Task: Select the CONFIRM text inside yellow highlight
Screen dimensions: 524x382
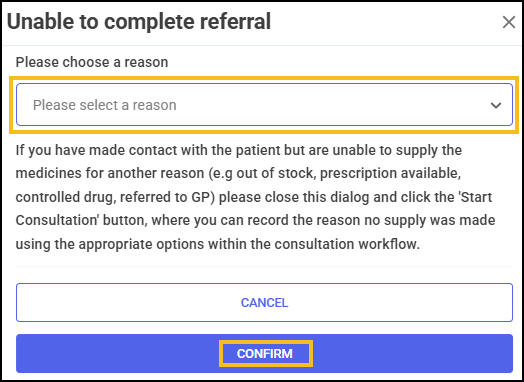Action: pos(265,354)
